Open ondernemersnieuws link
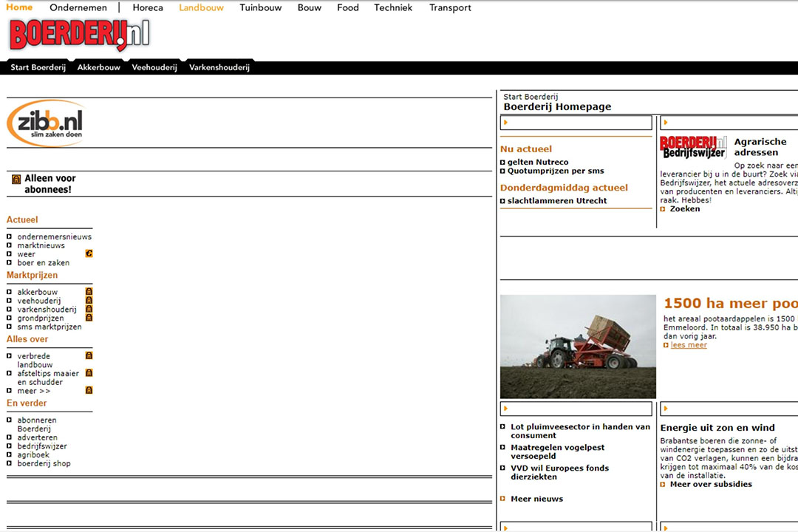This screenshot has width=798, height=532. pos(55,236)
